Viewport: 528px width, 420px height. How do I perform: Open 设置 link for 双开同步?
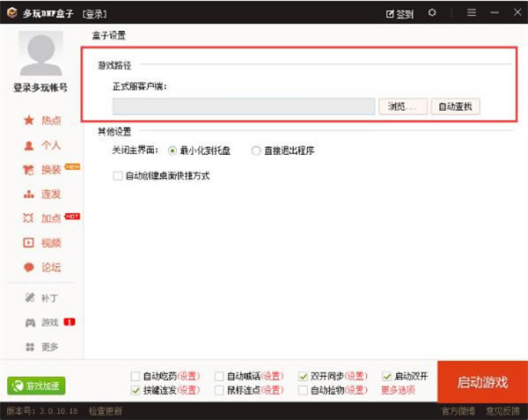click(x=356, y=376)
